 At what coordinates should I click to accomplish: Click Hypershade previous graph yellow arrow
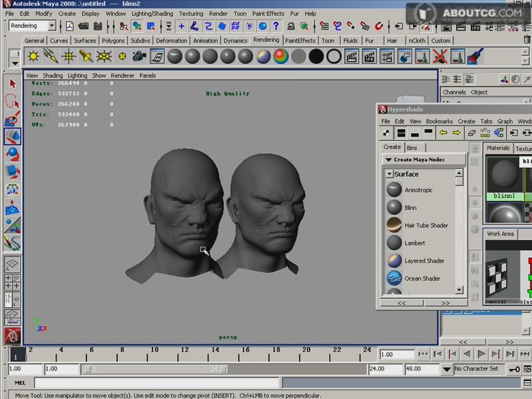(443, 133)
